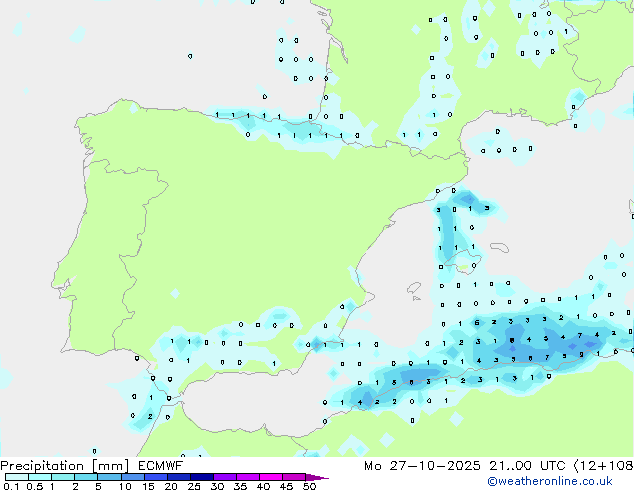
Task: Pick the 40–45 mm magenta legend box
Action: click(x=271, y=477)
